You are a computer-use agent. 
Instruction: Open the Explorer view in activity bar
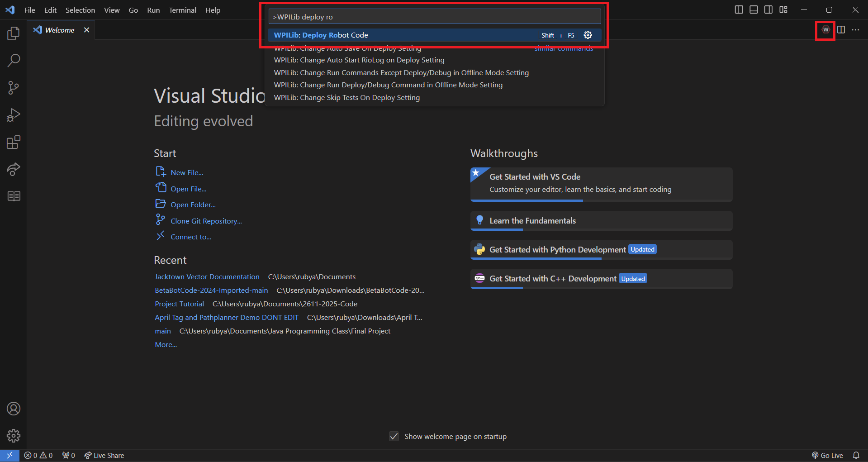(14, 33)
